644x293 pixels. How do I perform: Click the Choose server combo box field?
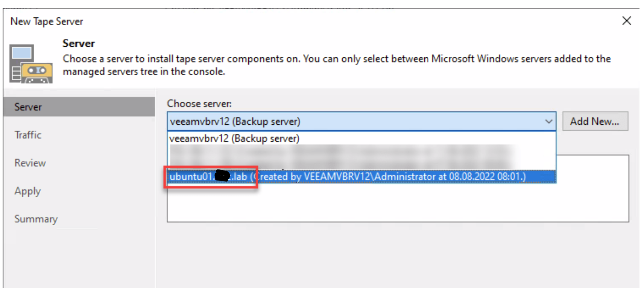[x=361, y=122]
